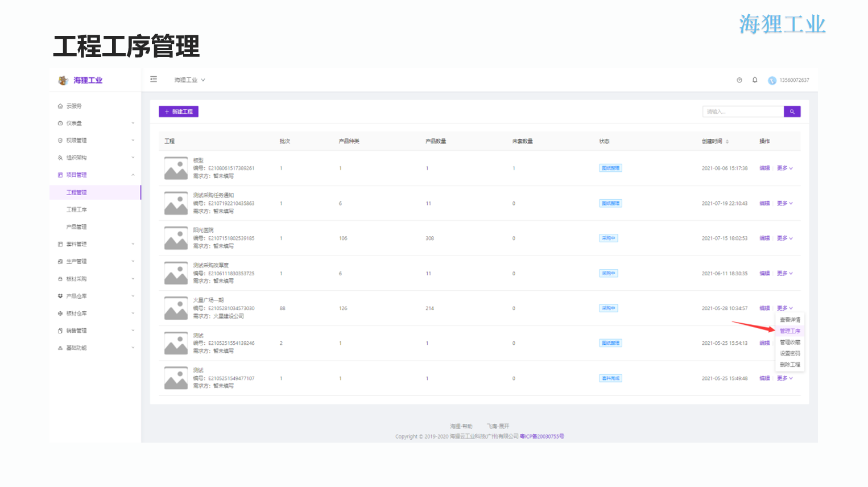The height and width of the screenshot is (487, 868).
Task: Click the 新建工程 button
Action: tap(179, 112)
